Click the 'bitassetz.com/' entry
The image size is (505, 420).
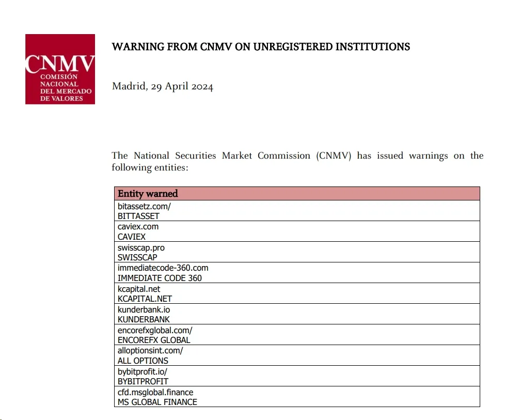coord(144,206)
